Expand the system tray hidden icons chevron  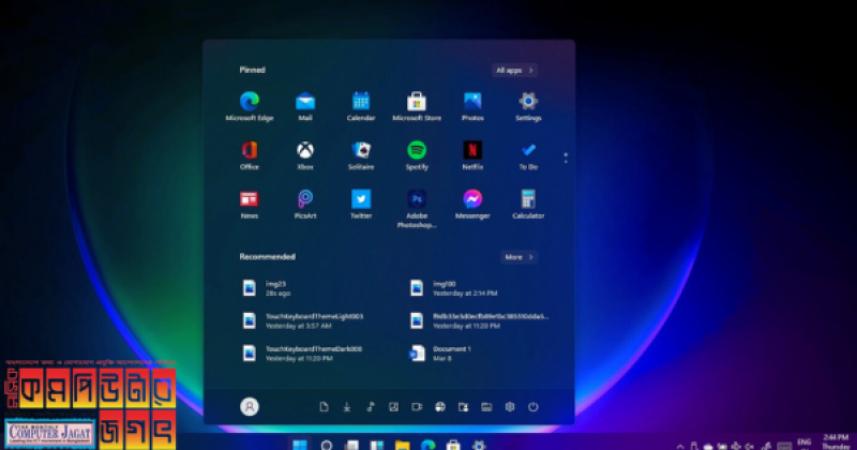point(680,446)
